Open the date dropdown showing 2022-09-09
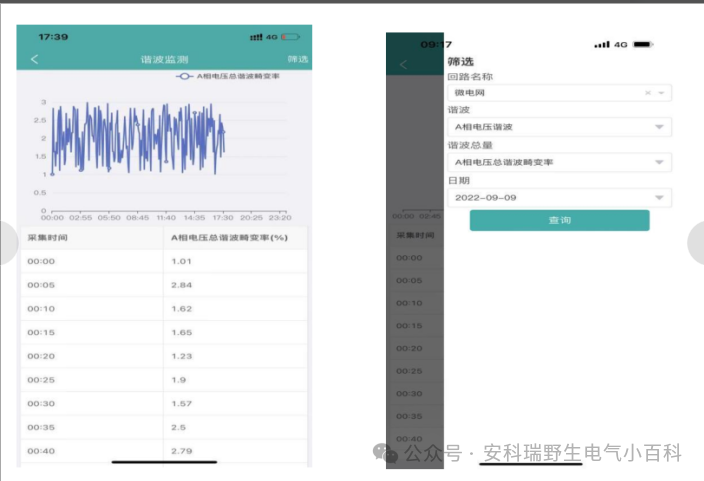The width and height of the screenshot is (704, 481). [559, 198]
